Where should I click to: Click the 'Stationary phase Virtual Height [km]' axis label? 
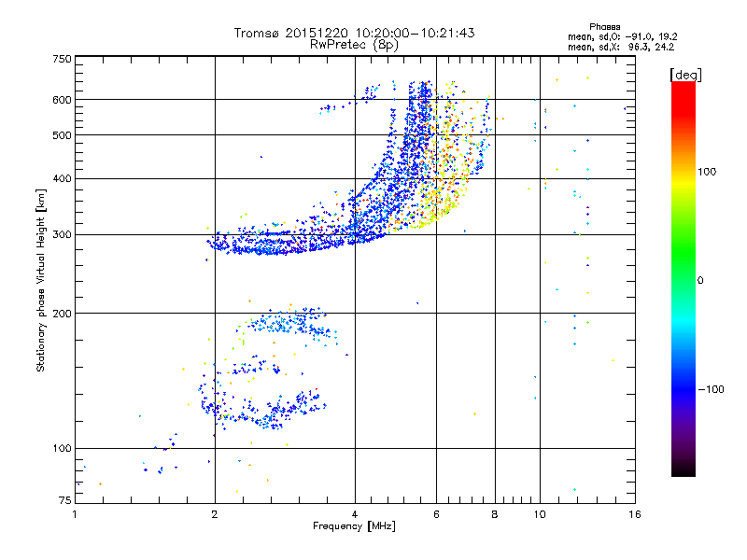(41, 281)
